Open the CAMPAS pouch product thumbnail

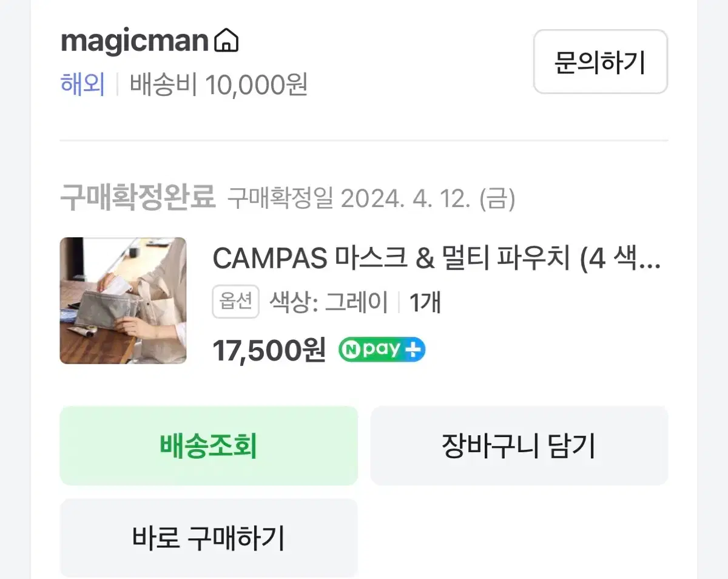(123, 300)
